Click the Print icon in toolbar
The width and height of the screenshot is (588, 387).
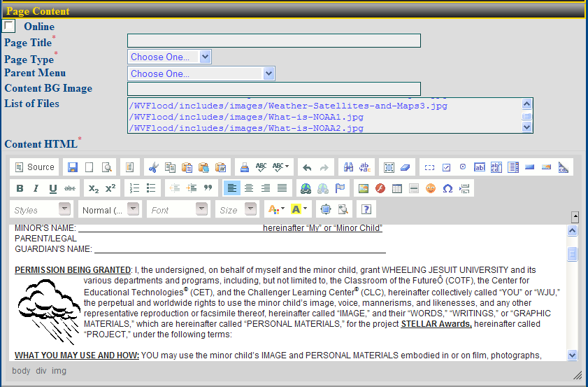(x=245, y=167)
